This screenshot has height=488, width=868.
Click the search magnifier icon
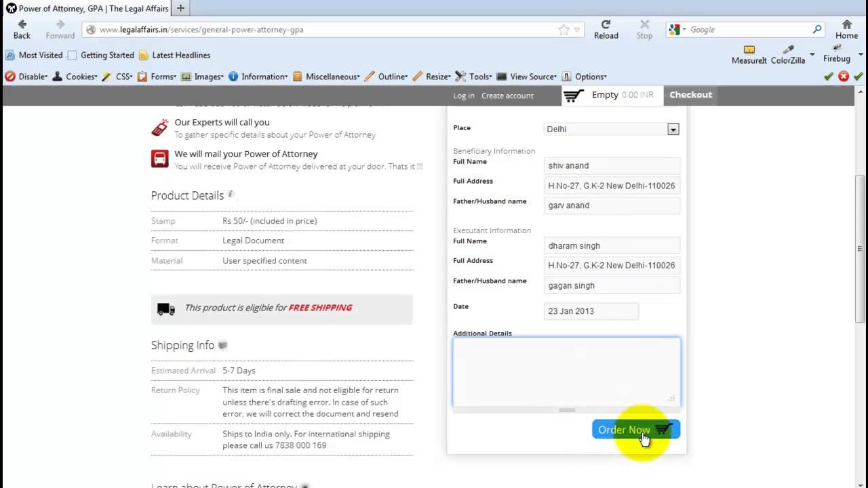pos(817,30)
